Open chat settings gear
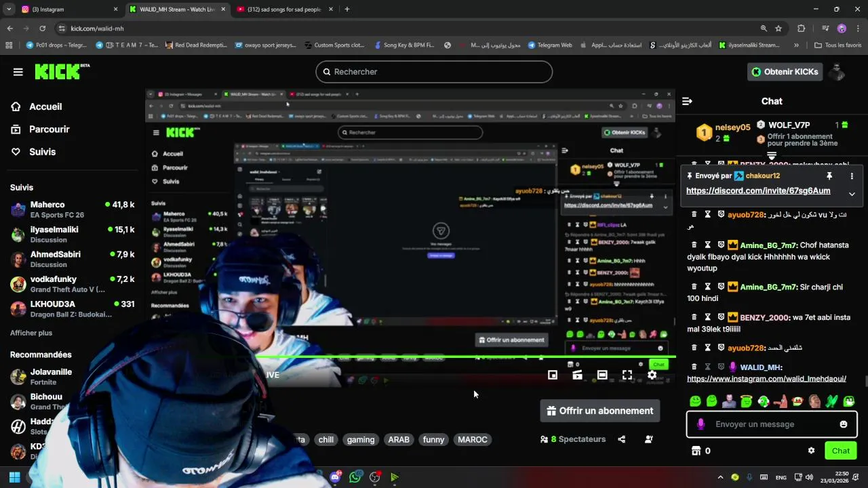The image size is (868, 488). coord(811,451)
